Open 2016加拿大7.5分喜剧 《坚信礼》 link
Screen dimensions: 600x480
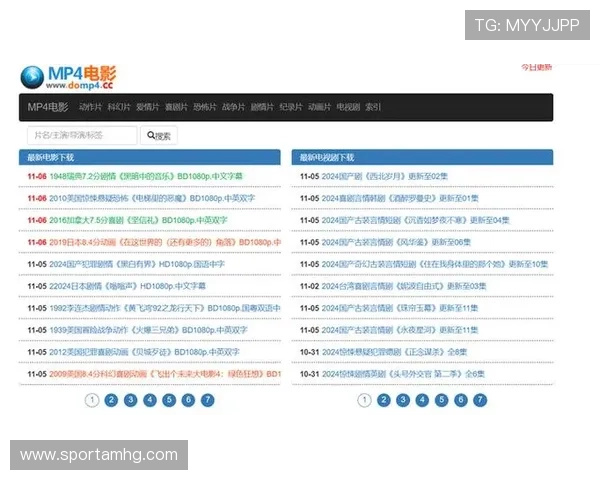click(138, 220)
